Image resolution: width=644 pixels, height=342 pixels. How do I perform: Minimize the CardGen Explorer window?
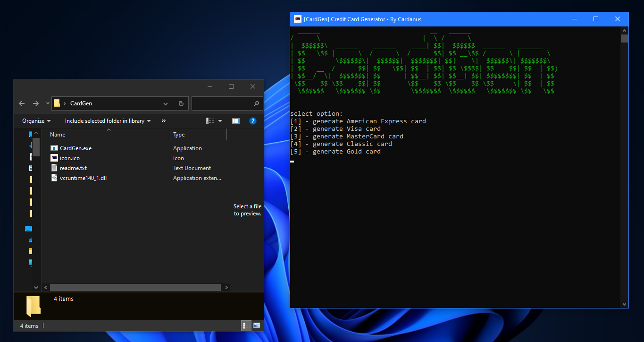coord(209,86)
